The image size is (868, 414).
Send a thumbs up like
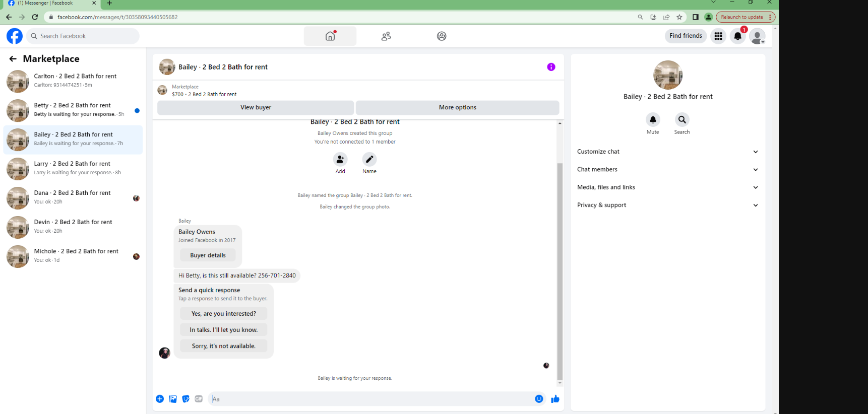pos(555,399)
